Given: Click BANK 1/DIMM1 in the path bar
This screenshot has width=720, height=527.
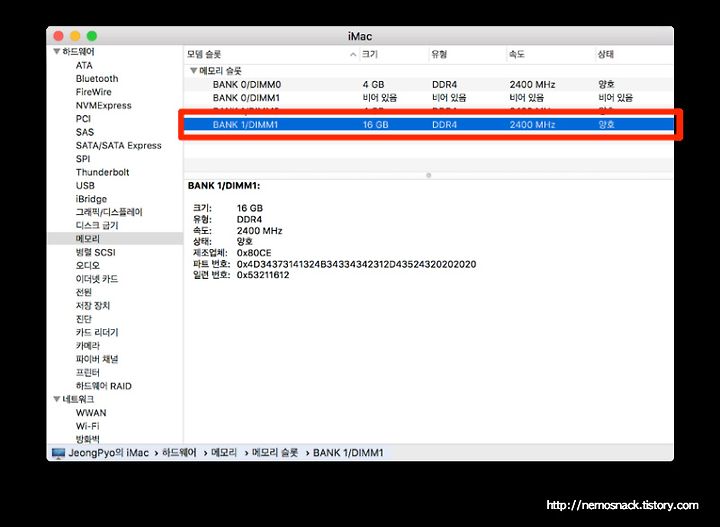Looking at the screenshot, I should [348, 453].
